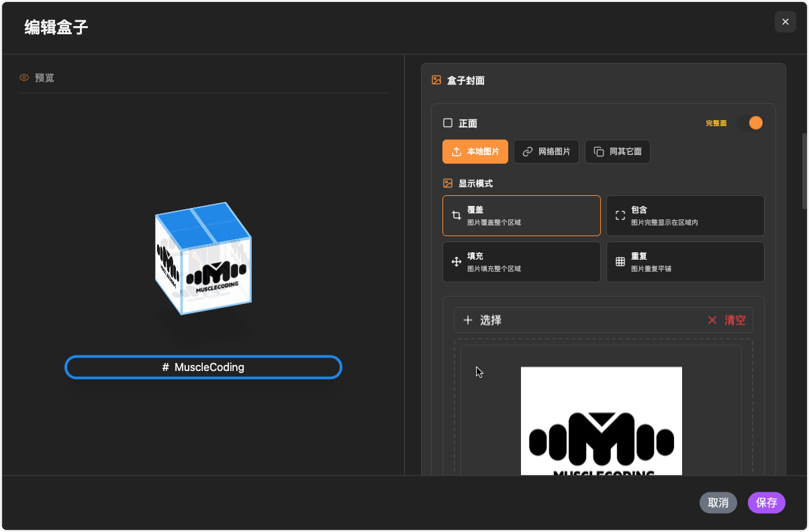809x532 pixels.
Task: Select the 同其它面 button
Action: tap(618, 152)
